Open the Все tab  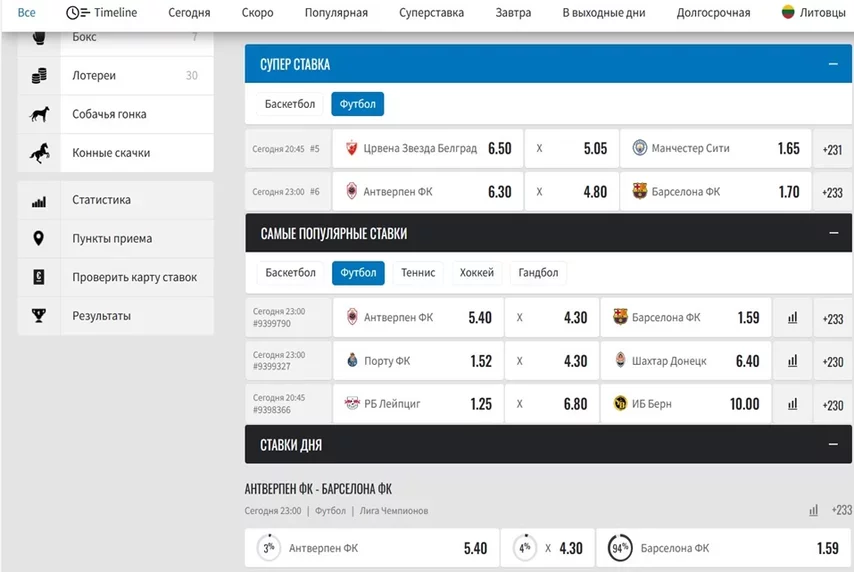click(x=26, y=13)
